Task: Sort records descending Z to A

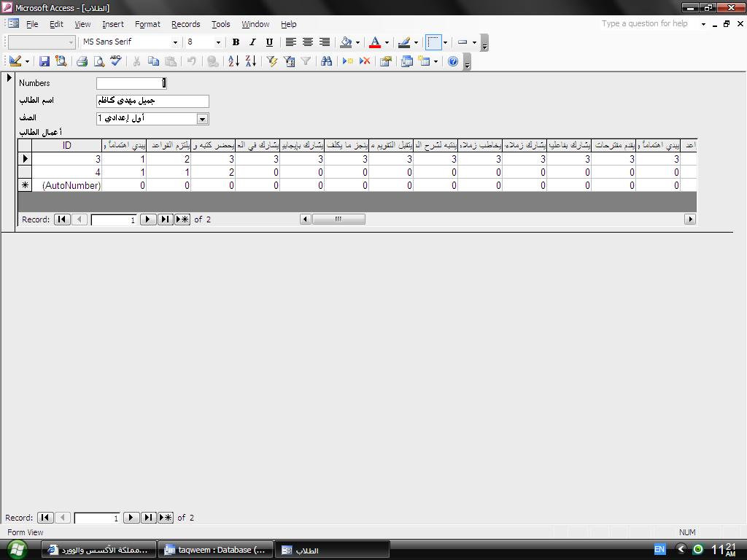Action: coord(251,61)
